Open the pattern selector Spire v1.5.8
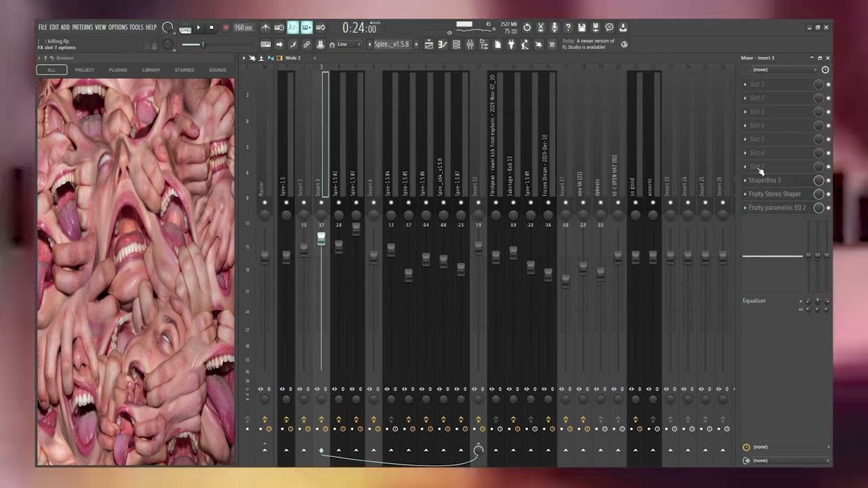The width and height of the screenshot is (868, 488). (392, 44)
